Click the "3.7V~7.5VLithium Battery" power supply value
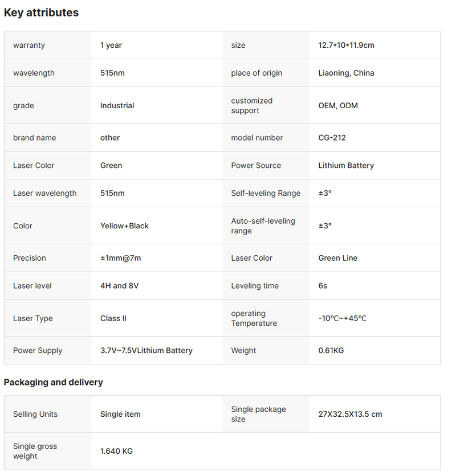The width and height of the screenshot is (456, 476). pos(146,351)
